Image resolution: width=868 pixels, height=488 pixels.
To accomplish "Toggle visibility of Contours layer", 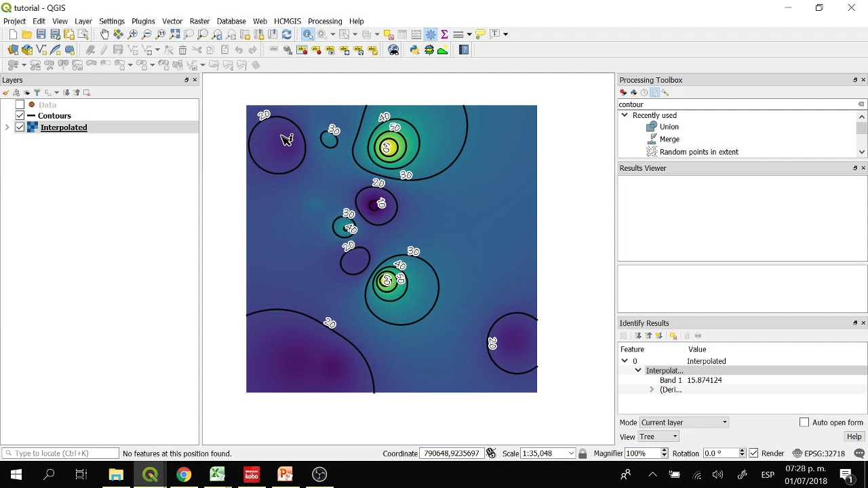I will click(x=20, y=116).
